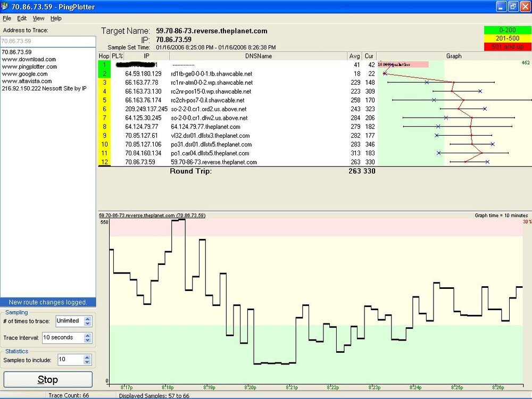The width and height of the screenshot is (532, 399).
Task: Click the red 501 and up legend swatch
Action: (507, 47)
